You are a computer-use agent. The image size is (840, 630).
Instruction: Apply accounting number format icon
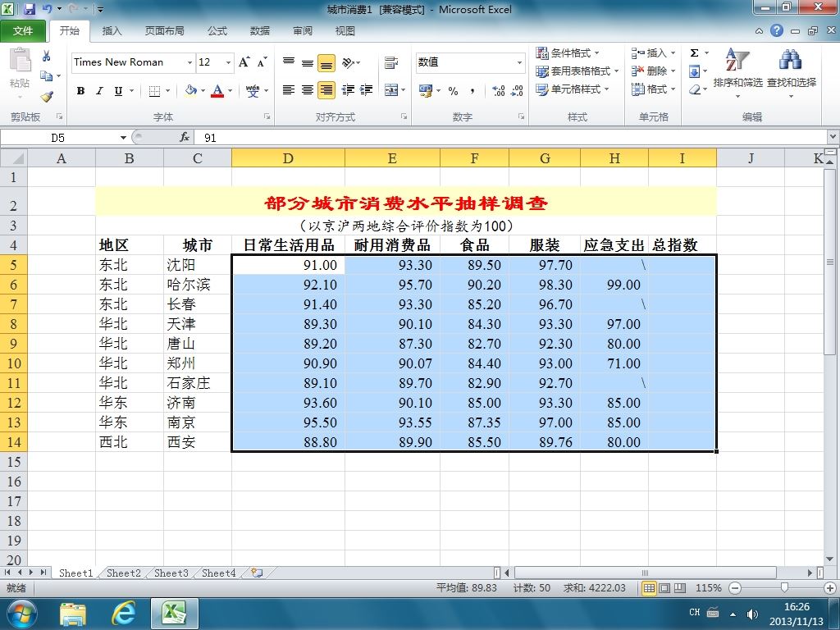pos(426,90)
